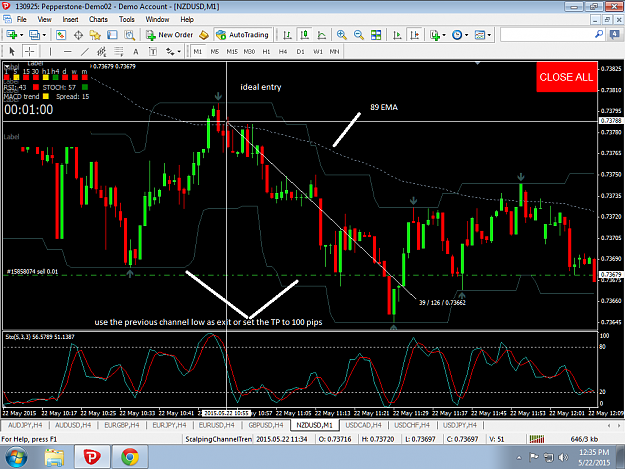Switch to line chart display
This screenshot has height=469, width=625.
click(x=321, y=35)
